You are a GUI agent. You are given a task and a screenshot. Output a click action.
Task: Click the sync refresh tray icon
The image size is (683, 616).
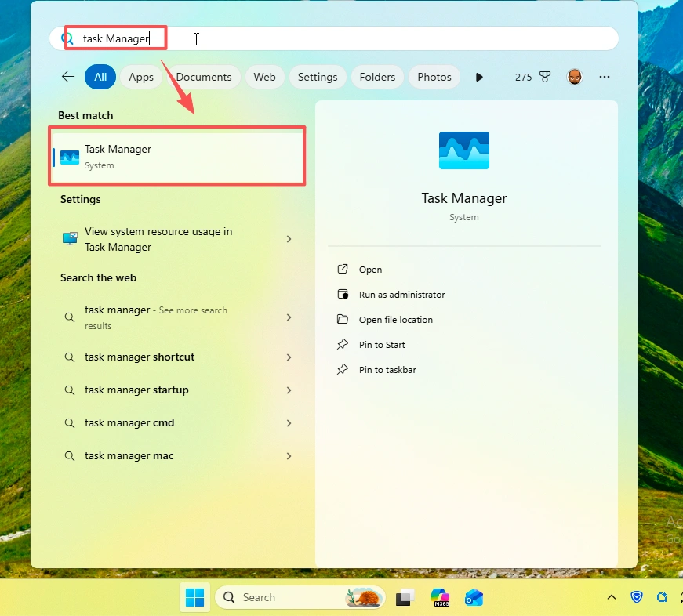point(662,597)
